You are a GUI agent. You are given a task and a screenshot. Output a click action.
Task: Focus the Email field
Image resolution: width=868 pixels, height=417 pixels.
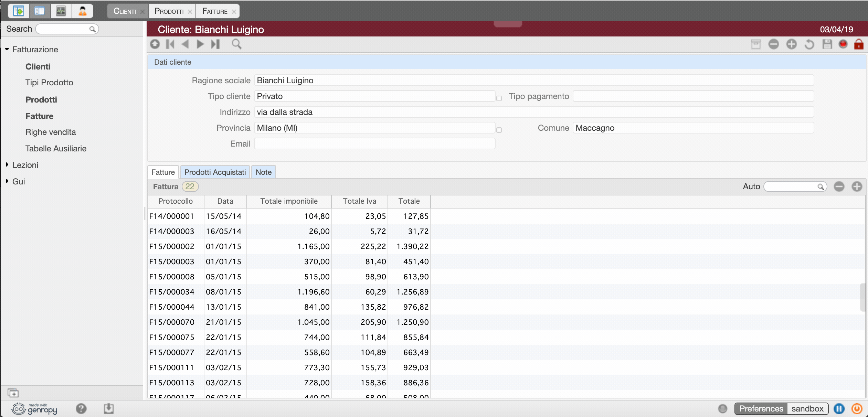pos(374,144)
